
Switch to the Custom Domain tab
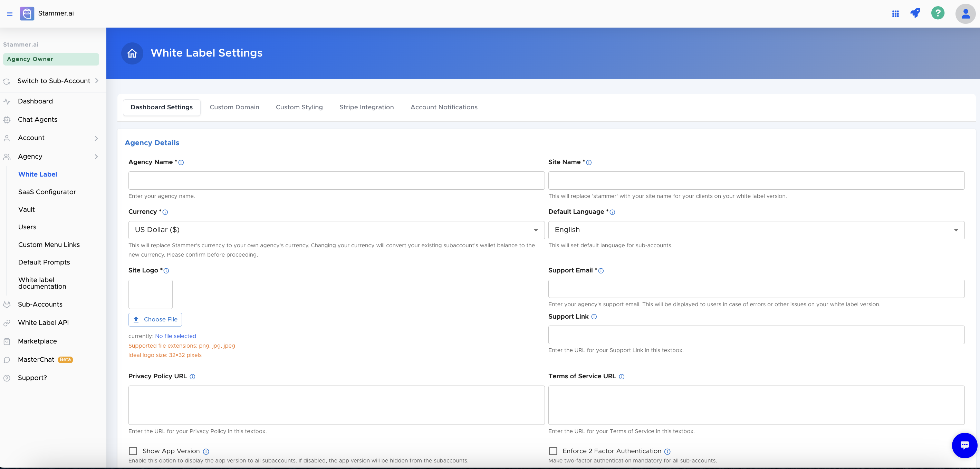tap(234, 107)
